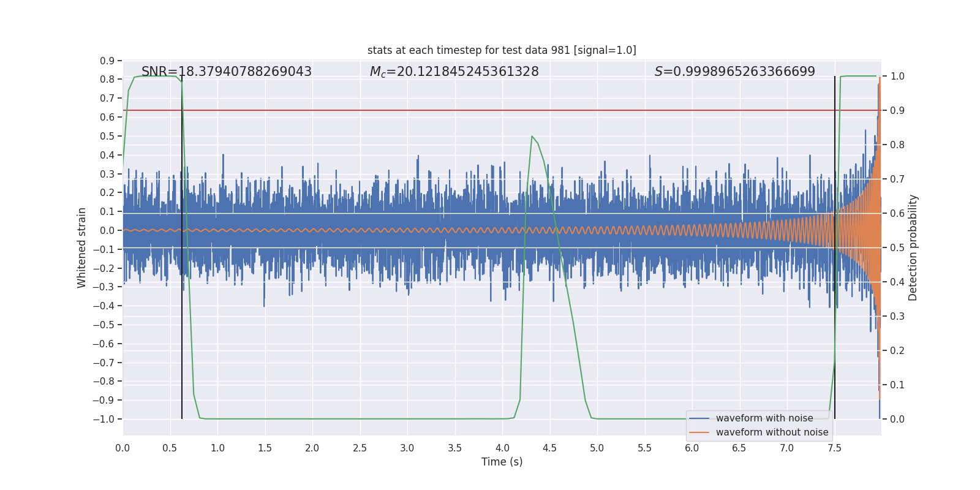Select the 'waveform without noise' legend label
This screenshot has width=980, height=490.
772,432
